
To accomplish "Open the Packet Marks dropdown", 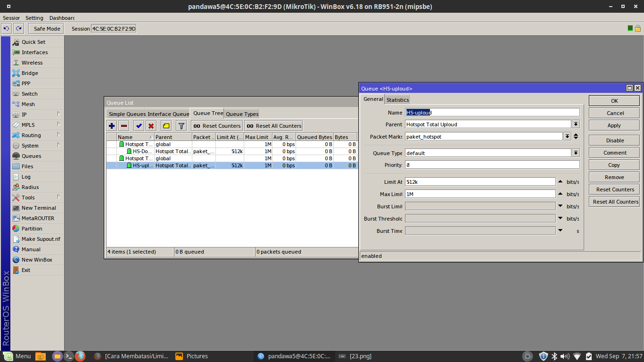I will [x=567, y=137].
